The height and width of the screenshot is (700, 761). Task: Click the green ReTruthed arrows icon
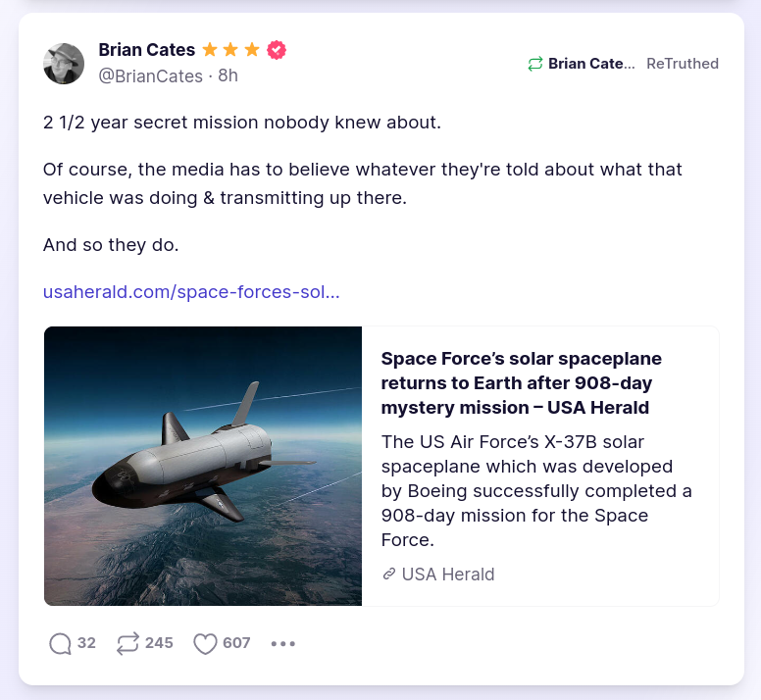coord(535,64)
